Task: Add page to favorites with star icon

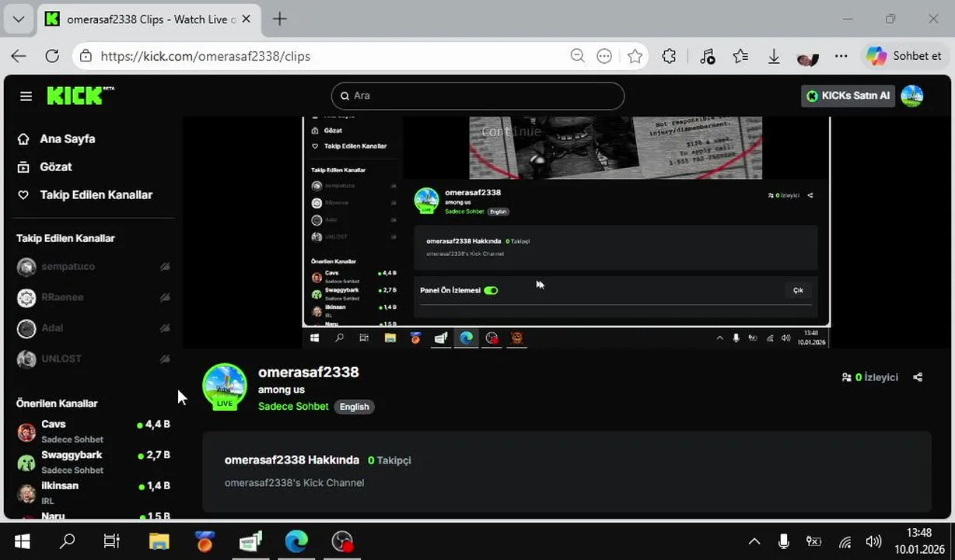Action: (x=635, y=56)
